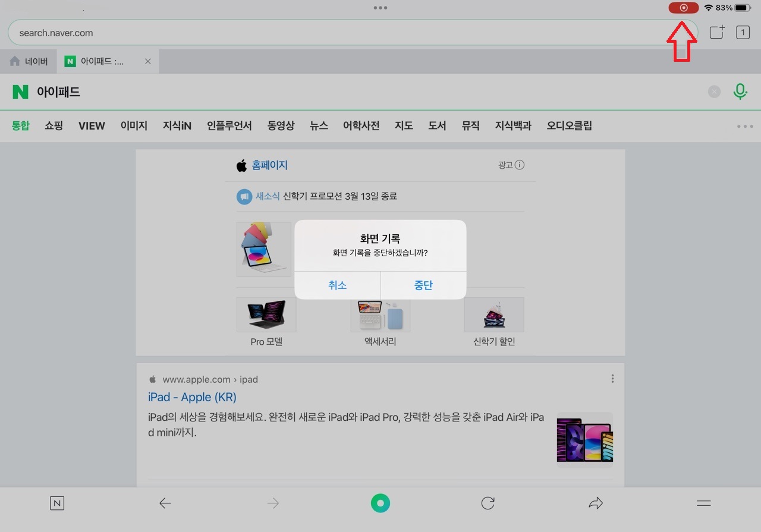This screenshot has width=761, height=532.
Task: Open the 동영상 tab
Action: pos(281,125)
